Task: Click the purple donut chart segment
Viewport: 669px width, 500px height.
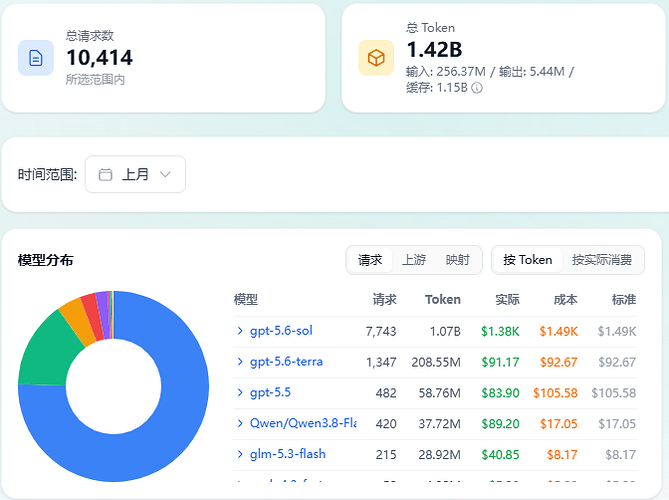Action: tap(104, 314)
